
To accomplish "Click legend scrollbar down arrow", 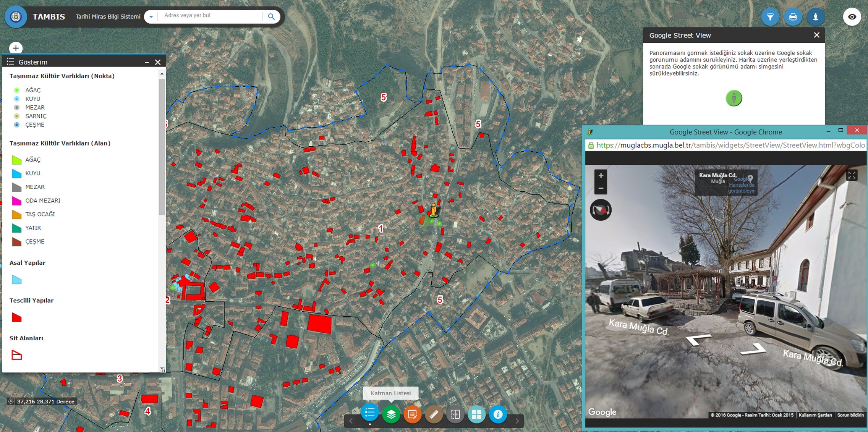I will 162,369.
